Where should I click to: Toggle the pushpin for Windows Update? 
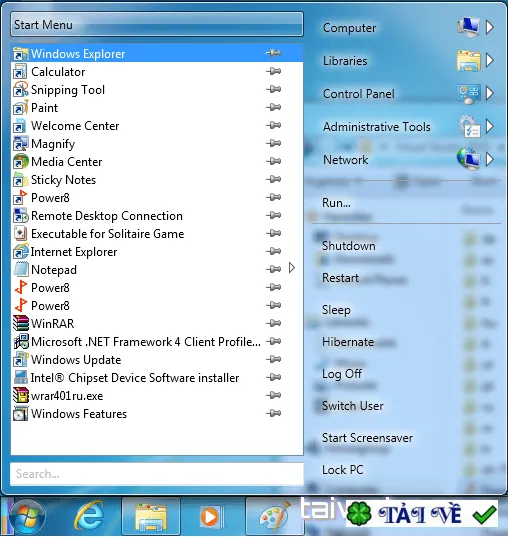coord(273,359)
